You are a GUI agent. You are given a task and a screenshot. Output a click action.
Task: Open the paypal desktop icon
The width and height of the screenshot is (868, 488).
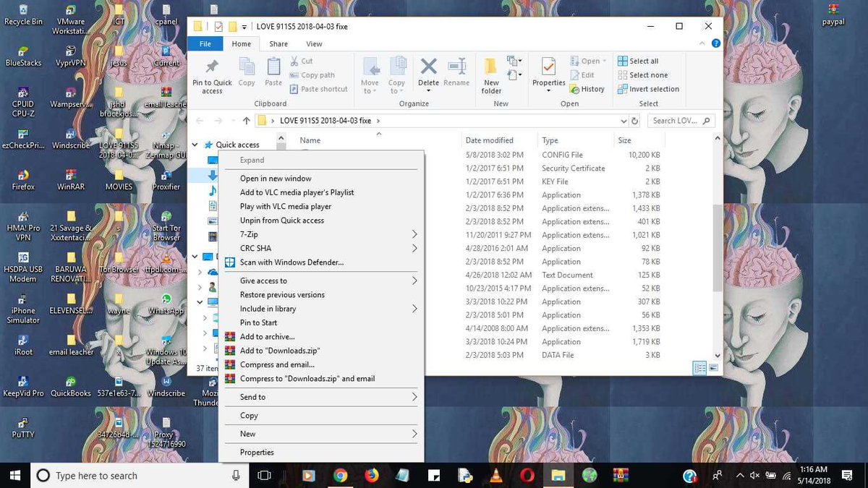pyautogui.click(x=834, y=14)
